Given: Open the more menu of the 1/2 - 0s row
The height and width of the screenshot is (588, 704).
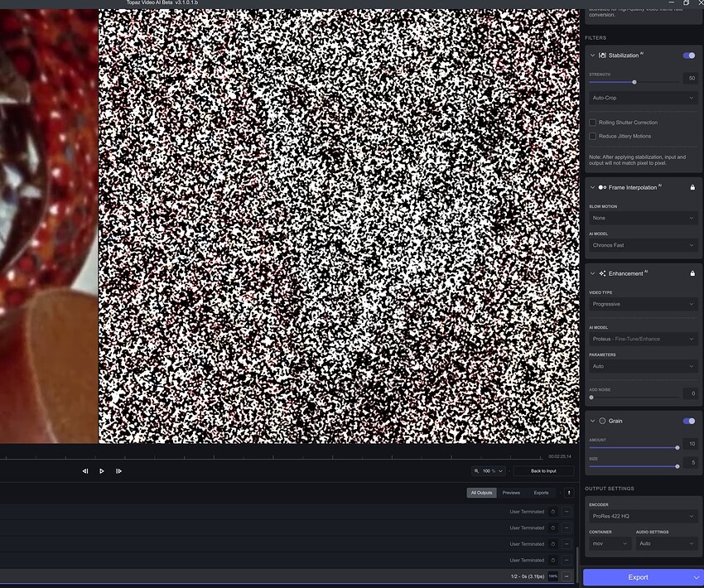Looking at the screenshot, I should 567,576.
